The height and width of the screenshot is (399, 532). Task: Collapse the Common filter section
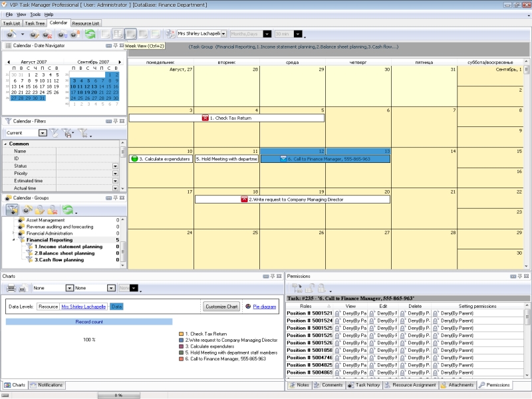[x=5, y=144]
